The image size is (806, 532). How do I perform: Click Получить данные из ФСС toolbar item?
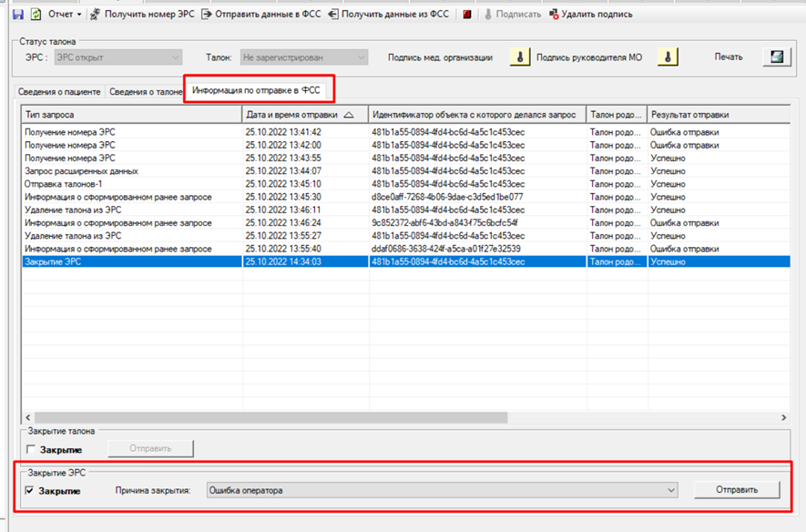(x=389, y=15)
